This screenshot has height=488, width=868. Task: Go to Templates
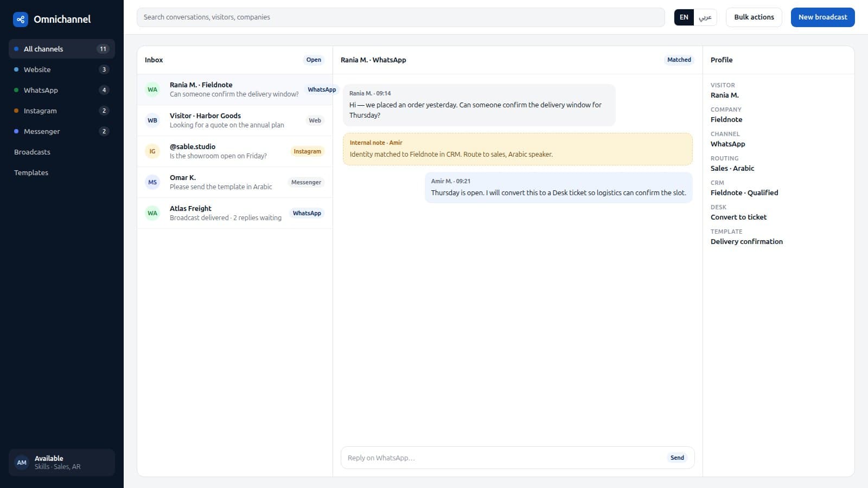(x=62, y=172)
